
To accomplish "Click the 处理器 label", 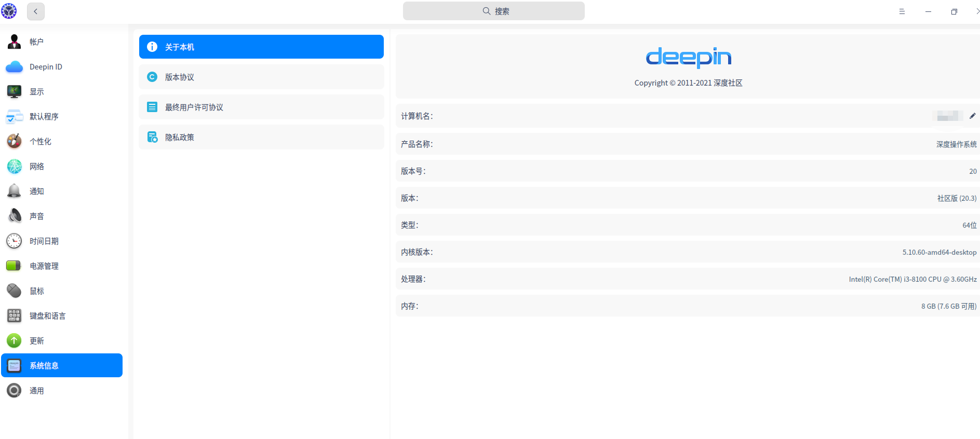I will click(413, 279).
